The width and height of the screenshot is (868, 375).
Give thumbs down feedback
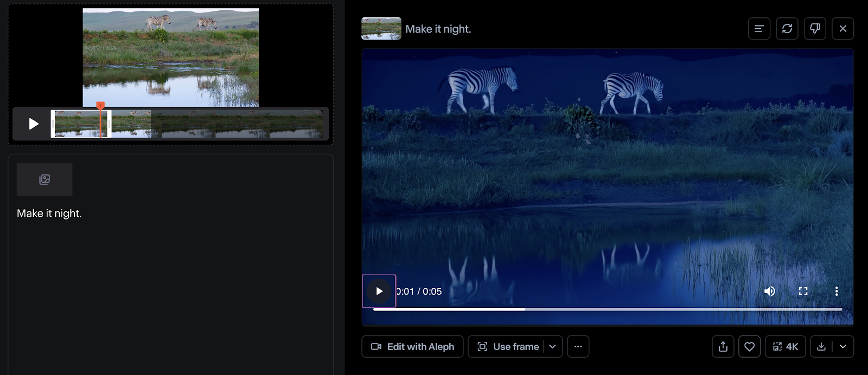pos(815,29)
